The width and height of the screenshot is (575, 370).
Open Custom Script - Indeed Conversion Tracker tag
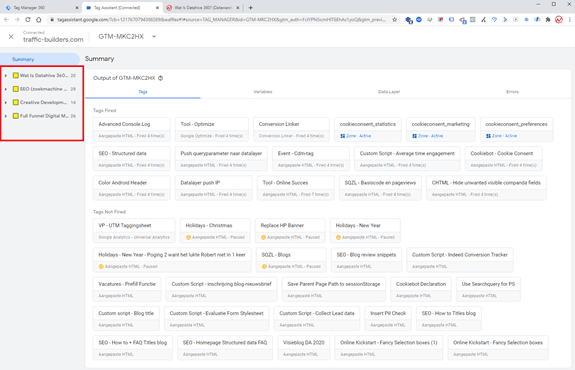460,260
